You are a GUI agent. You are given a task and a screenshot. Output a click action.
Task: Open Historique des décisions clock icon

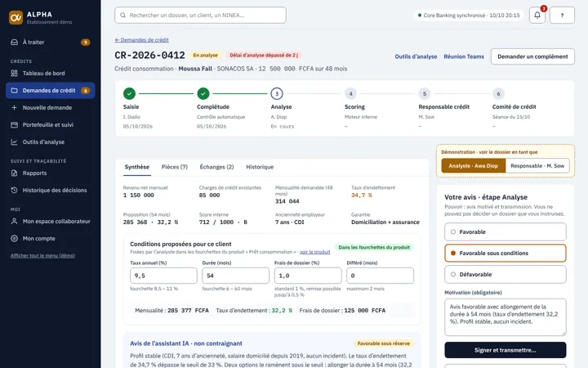pyautogui.click(x=14, y=190)
